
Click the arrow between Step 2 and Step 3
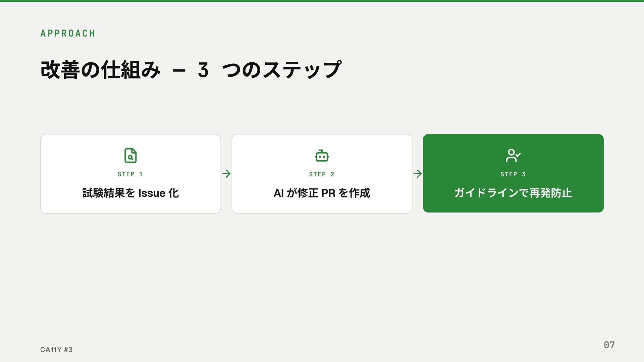coord(418,174)
